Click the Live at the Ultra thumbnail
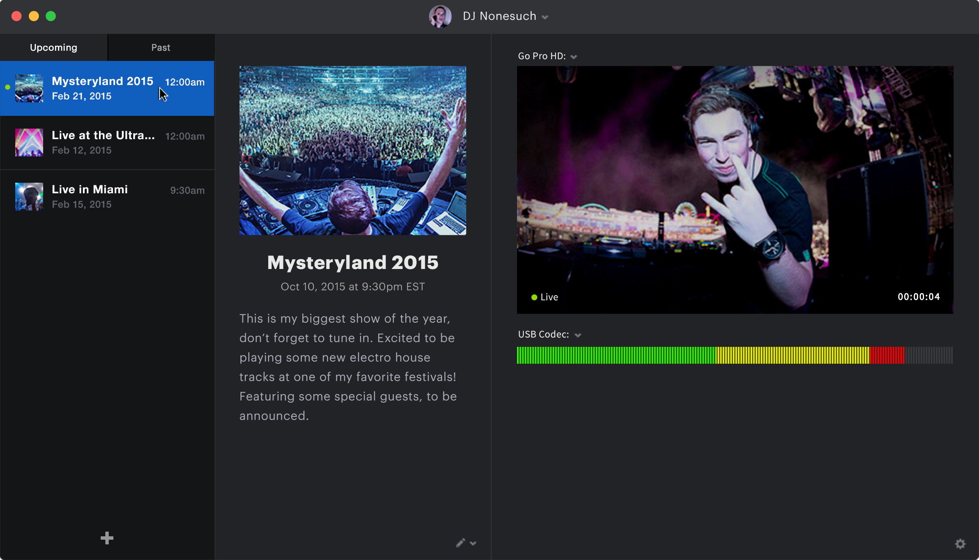This screenshot has height=560, width=979. 29,143
